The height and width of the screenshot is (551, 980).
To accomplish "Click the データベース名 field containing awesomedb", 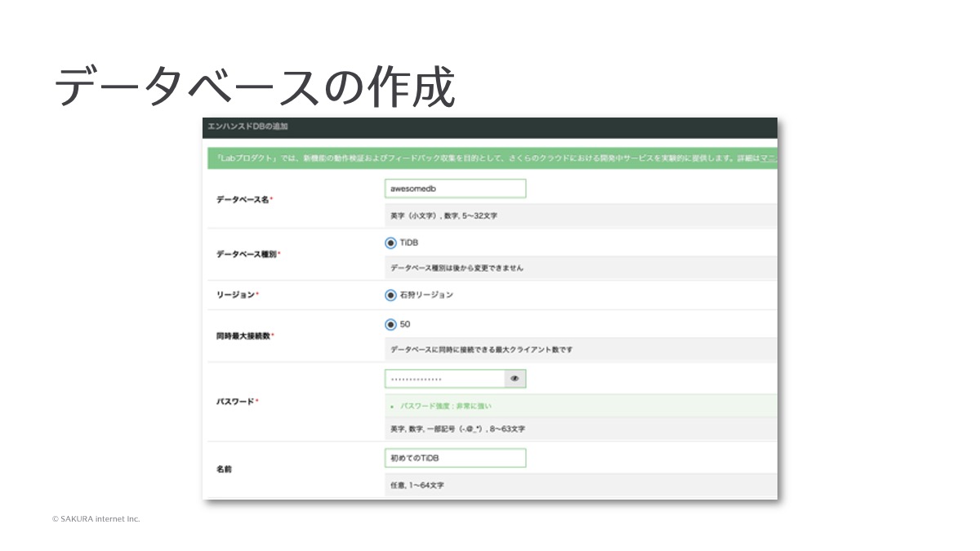I will click(x=455, y=189).
